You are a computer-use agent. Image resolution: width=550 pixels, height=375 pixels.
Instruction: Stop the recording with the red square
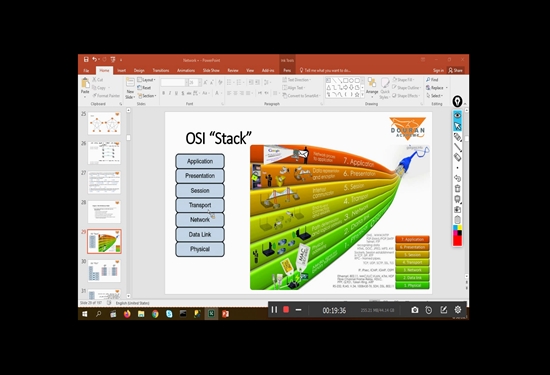(286, 310)
